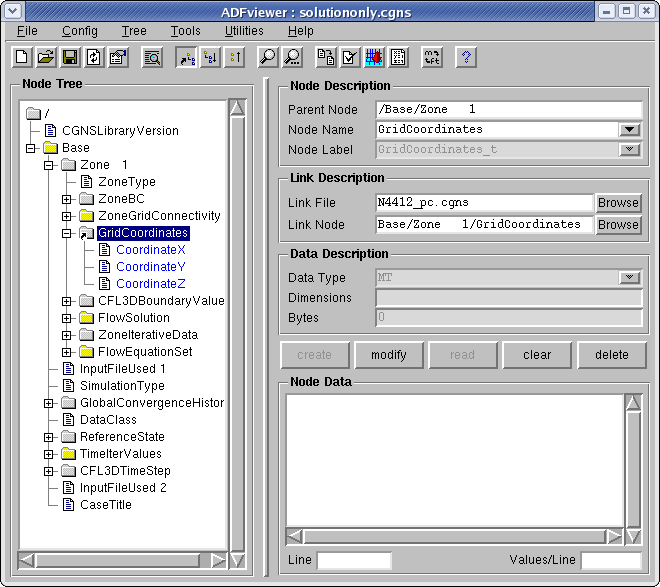Click the Line input field
The image size is (660, 587).
point(354,560)
